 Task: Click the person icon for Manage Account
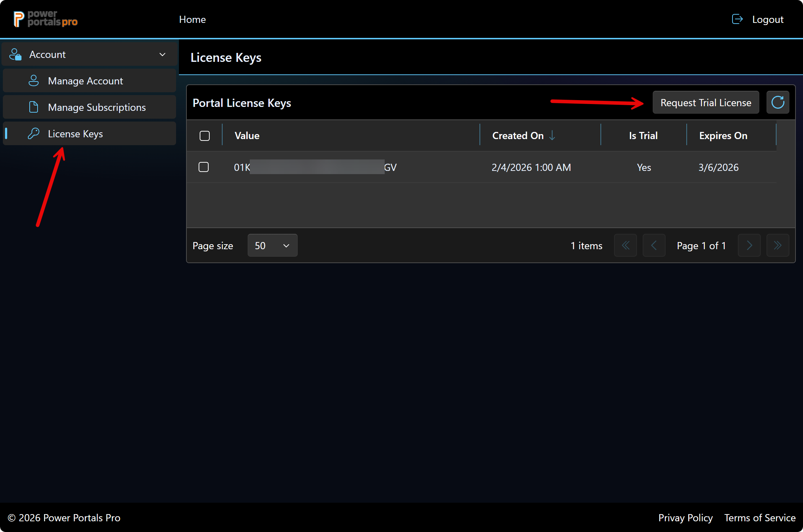pos(33,81)
